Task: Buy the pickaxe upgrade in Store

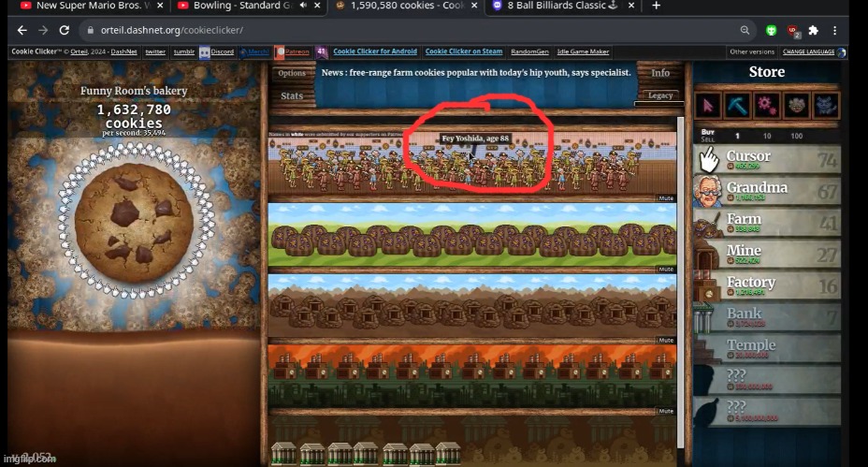Action: tap(738, 105)
